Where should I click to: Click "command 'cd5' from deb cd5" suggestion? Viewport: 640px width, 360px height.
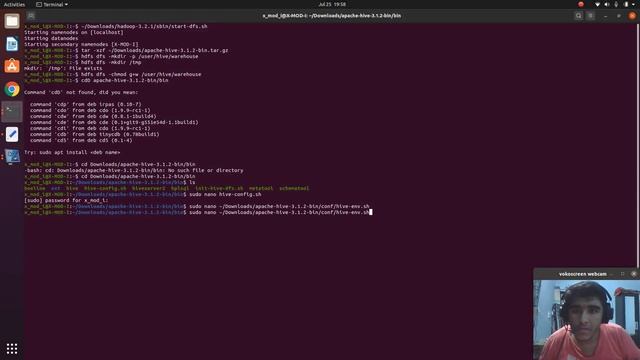coord(81,140)
